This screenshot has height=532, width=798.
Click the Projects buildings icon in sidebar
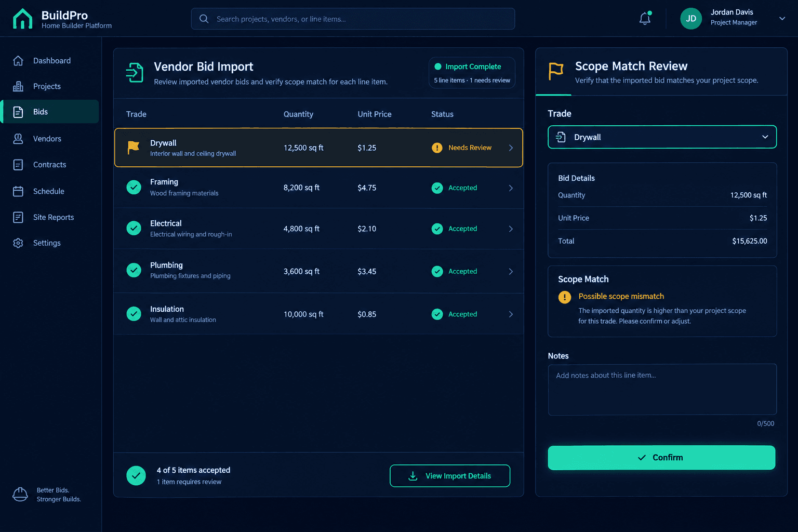pyautogui.click(x=18, y=86)
